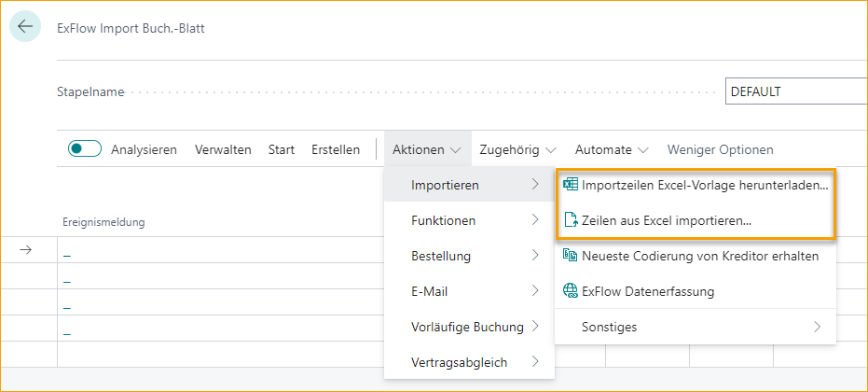Expand the Bestellung submenu
868x392 pixels.
(470, 256)
